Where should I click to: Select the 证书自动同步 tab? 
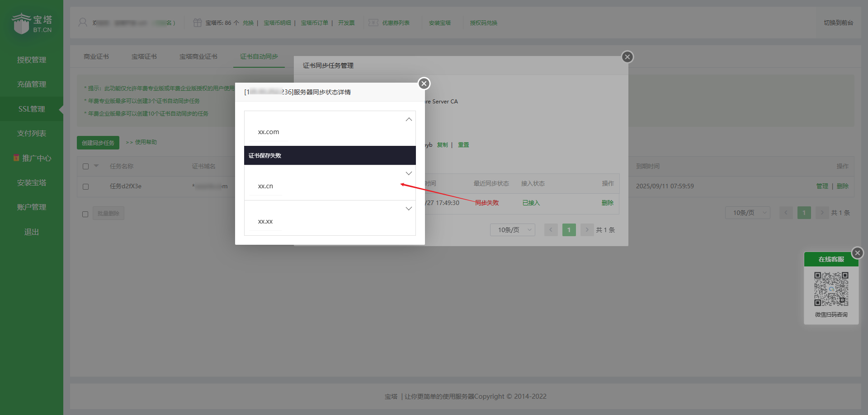pyautogui.click(x=259, y=56)
